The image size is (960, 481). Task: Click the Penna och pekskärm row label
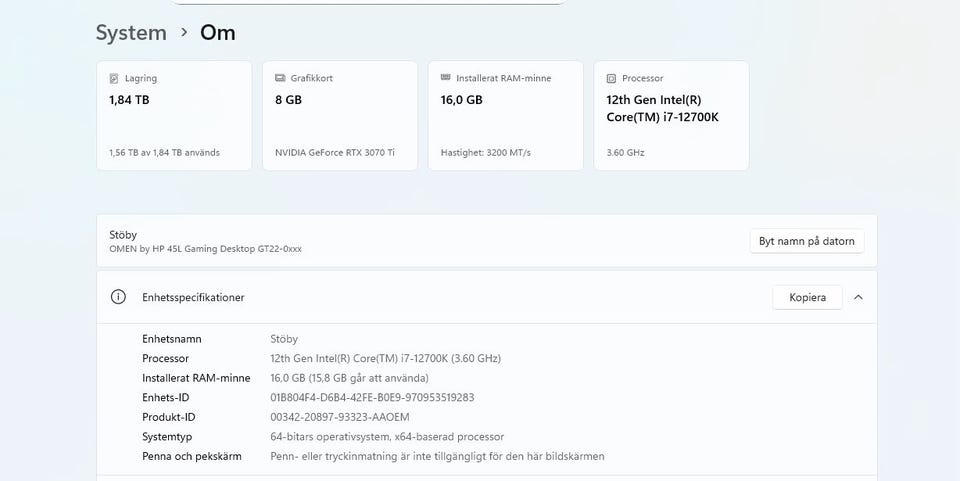click(192, 456)
